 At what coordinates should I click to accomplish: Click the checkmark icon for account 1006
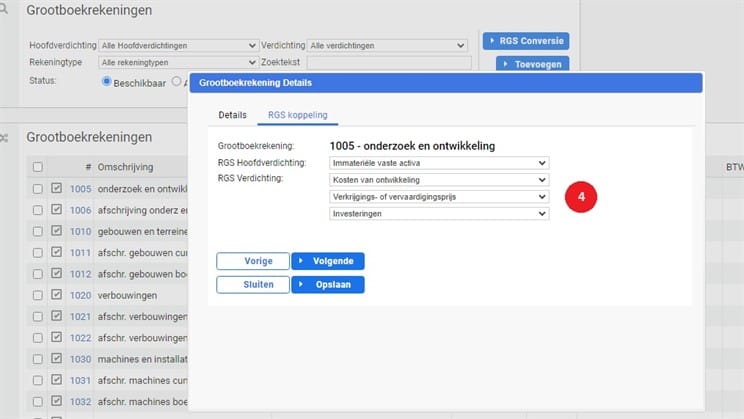click(56, 209)
